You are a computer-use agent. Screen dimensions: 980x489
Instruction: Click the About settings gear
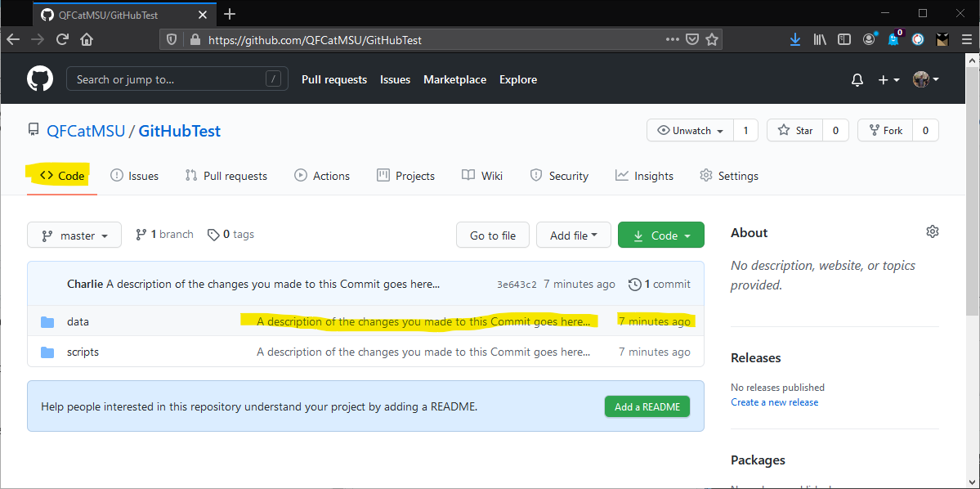point(932,231)
